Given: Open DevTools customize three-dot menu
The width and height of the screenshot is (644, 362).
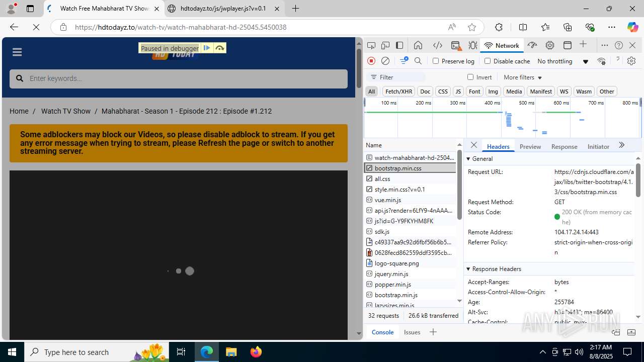Looking at the screenshot, I should point(605,45).
